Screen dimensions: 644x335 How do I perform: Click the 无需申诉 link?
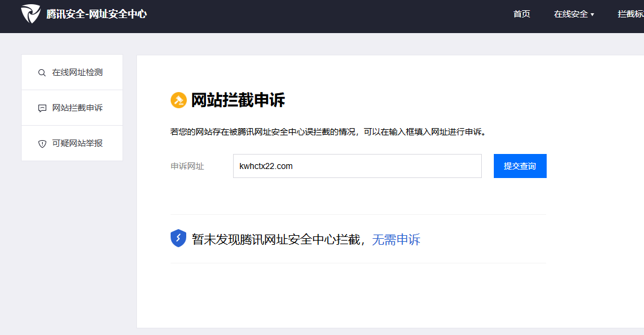tap(396, 239)
